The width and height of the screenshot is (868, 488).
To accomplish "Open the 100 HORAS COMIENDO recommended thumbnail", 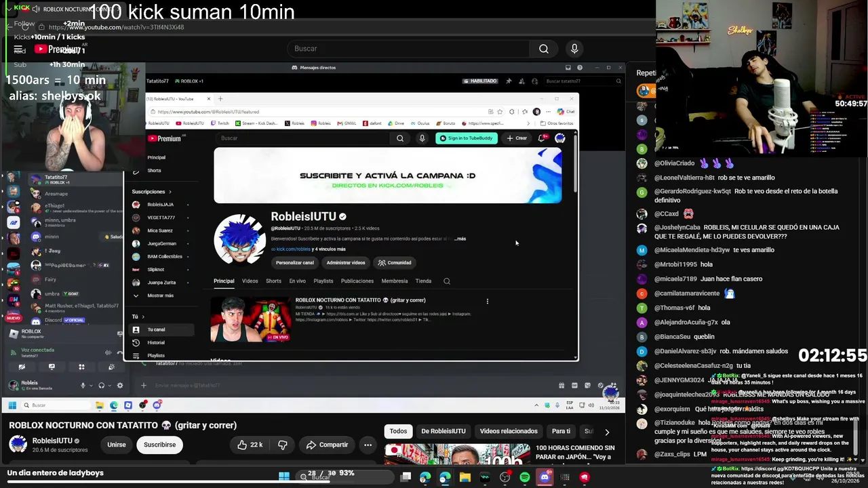I will [458, 455].
